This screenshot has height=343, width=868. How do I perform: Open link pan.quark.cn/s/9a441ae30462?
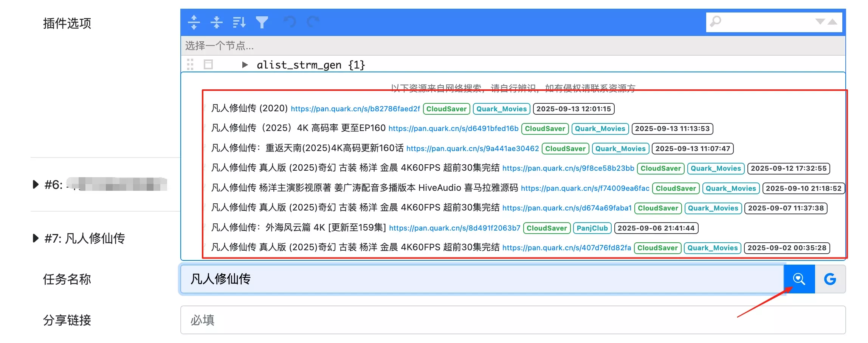click(x=473, y=148)
